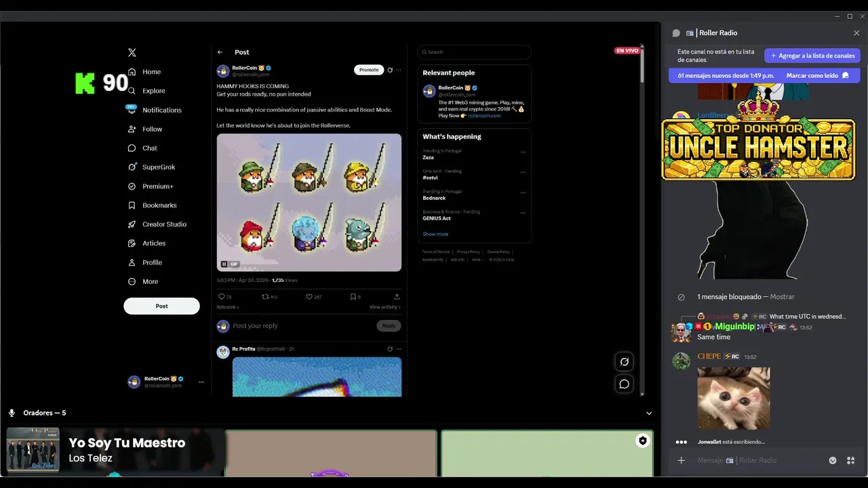Image resolution: width=868 pixels, height=488 pixels.
Task: Go back using the Post arrow
Action: (x=220, y=52)
